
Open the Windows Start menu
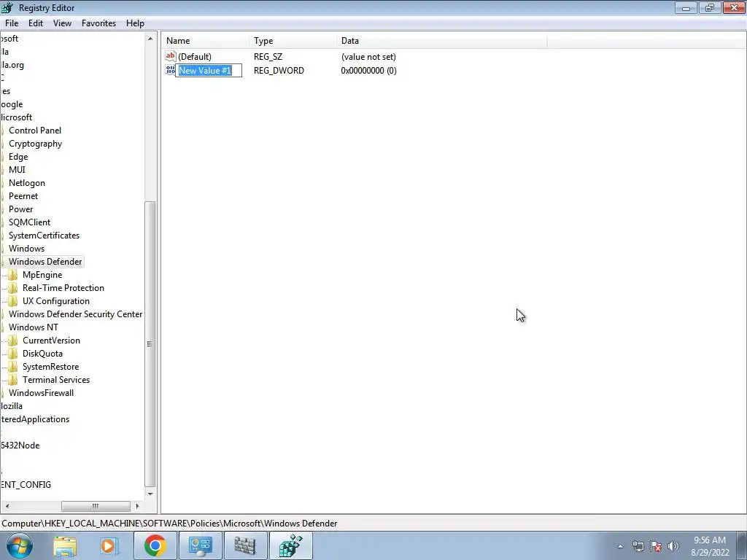click(x=19, y=545)
